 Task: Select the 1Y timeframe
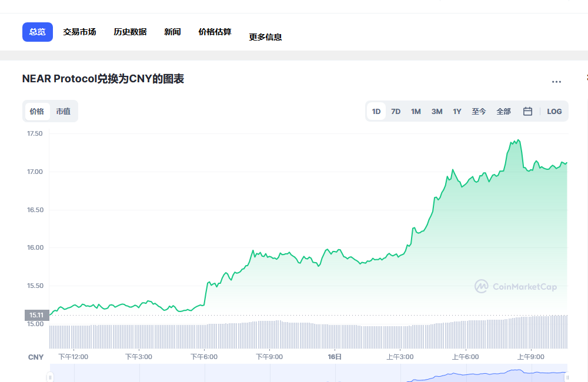457,110
